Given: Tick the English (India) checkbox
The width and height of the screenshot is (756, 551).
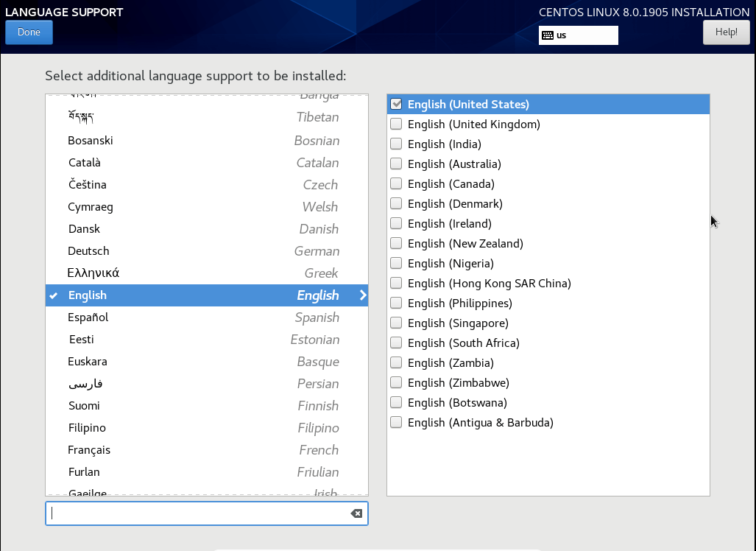Looking at the screenshot, I should point(396,144).
